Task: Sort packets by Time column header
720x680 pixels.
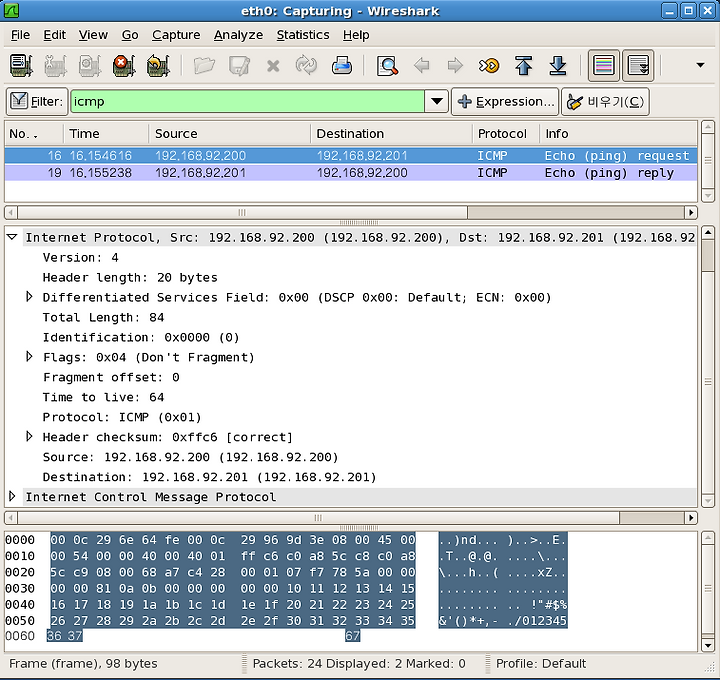Action: pyautogui.click(x=106, y=134)
